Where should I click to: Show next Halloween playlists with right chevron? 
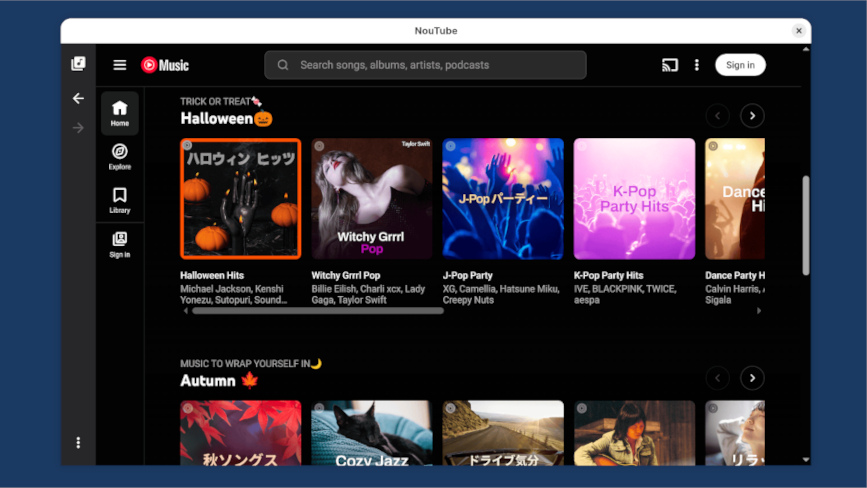pos(752,116)
